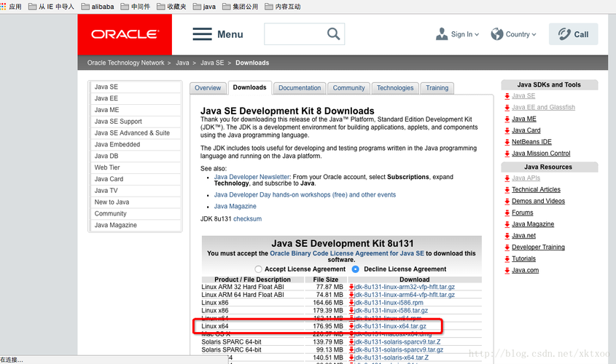Click the Call phone button

click(574, 34)
